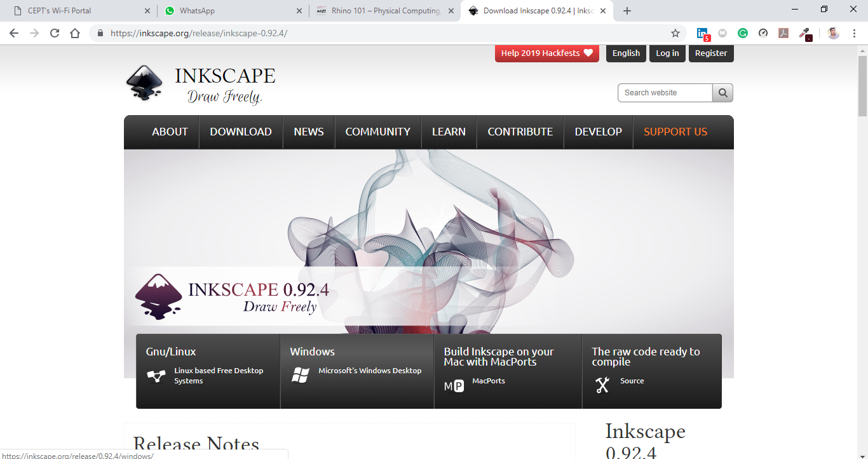Click the Linux based Free Desktop Systems text
The width and height of the screenshot is (868, 459).
click(219, 376)
